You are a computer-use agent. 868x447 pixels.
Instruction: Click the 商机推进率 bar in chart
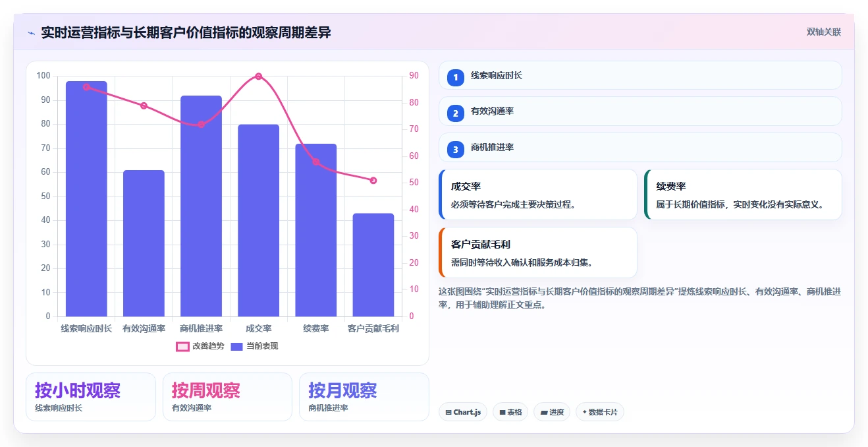pyautogui.click(x=201, y=206)
